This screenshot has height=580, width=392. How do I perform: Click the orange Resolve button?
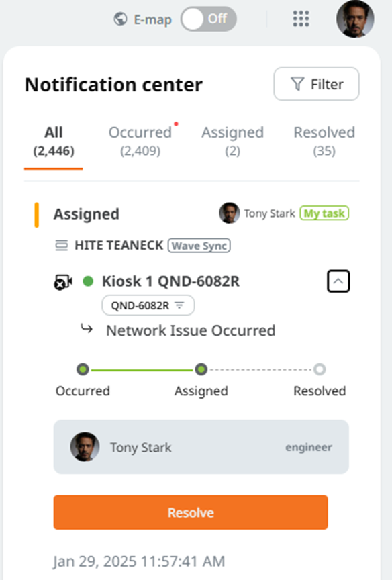(x=191, y=512)
